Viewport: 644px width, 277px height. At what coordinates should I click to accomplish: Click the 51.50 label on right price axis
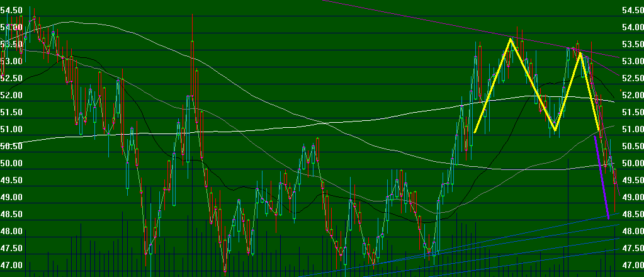point(633,112)
